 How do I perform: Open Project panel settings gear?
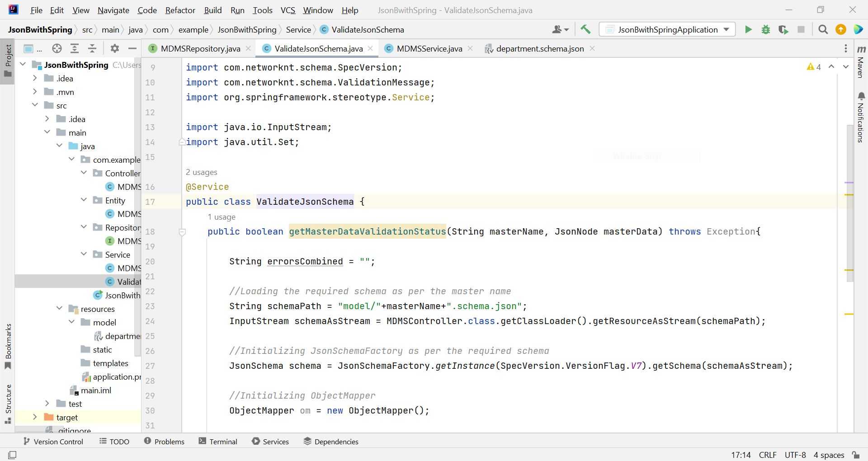pyautogui.click(x=115, y=48)
